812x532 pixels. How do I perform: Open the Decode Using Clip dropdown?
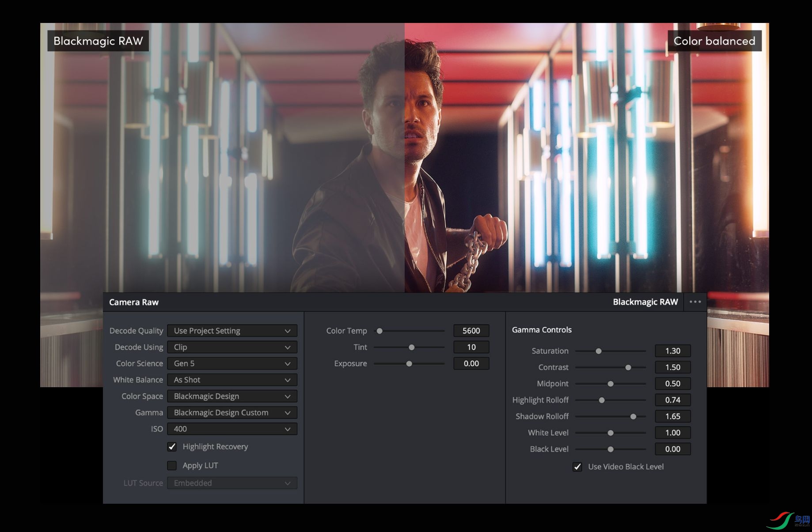coord(232,347)
